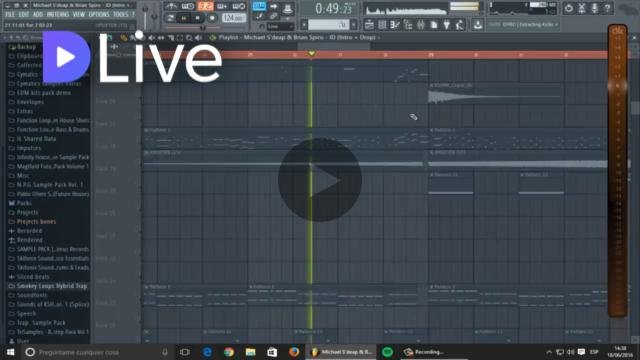Click the transport play/pause button

point(184,18)
